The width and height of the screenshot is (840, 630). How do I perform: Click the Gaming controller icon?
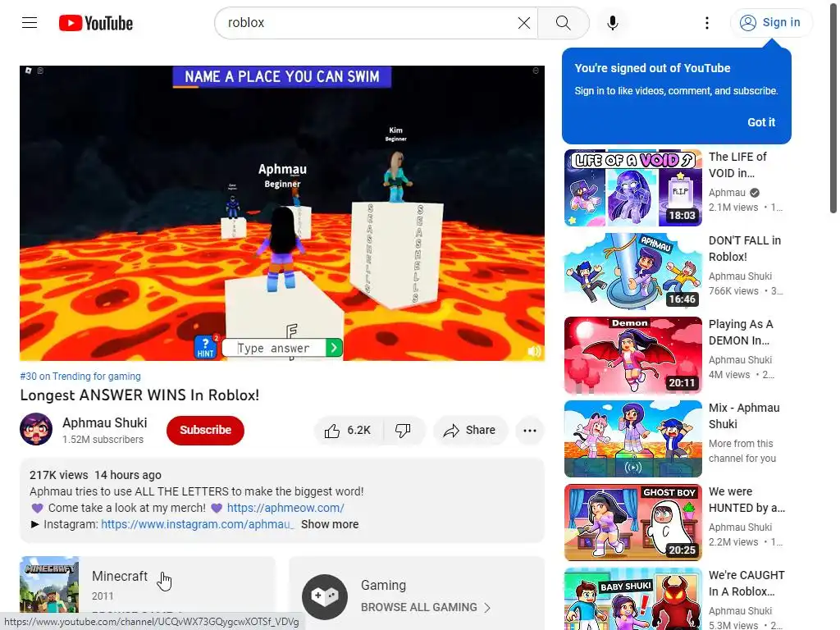pos(325,597)
